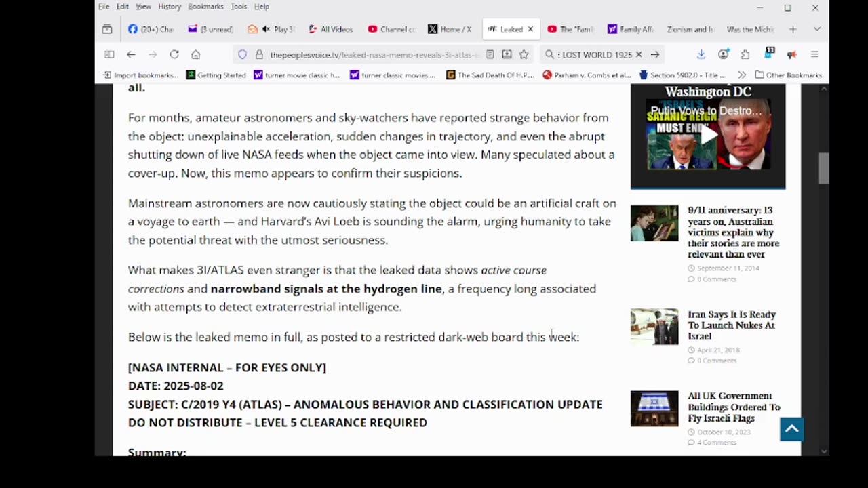
Task: Close the active Leaked tab
Action: (x=530, y=29)
